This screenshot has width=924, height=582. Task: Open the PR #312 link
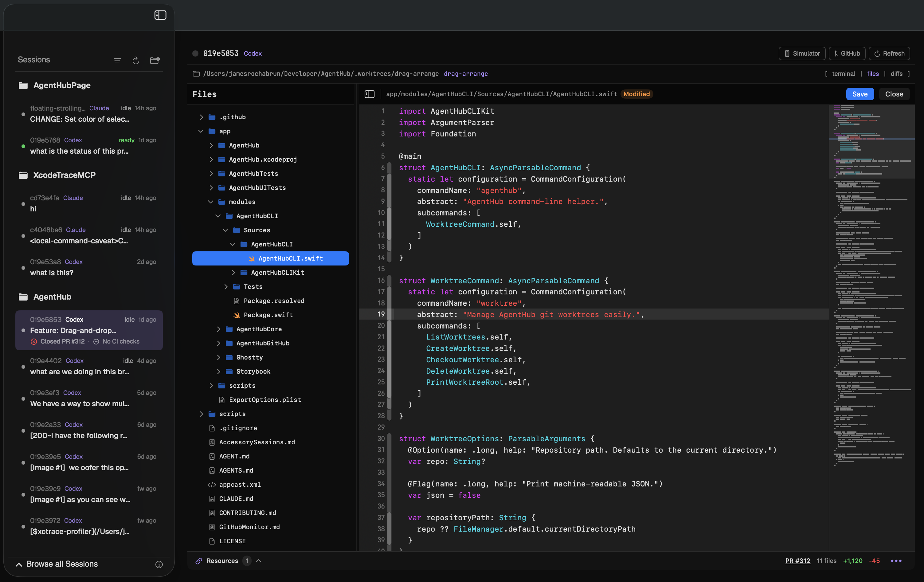click(x=797, y=561)
